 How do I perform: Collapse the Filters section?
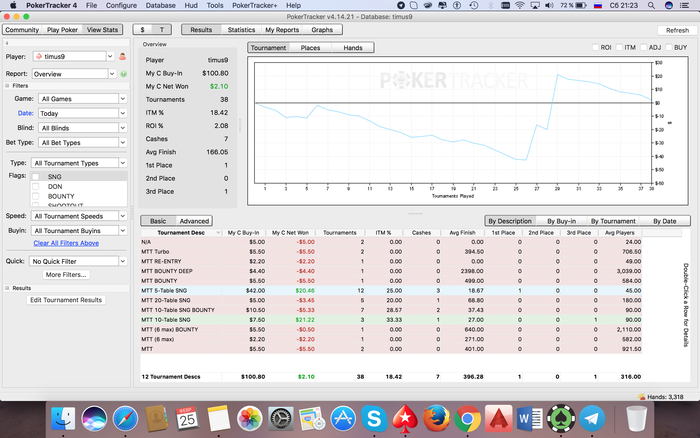coord(7,86)
